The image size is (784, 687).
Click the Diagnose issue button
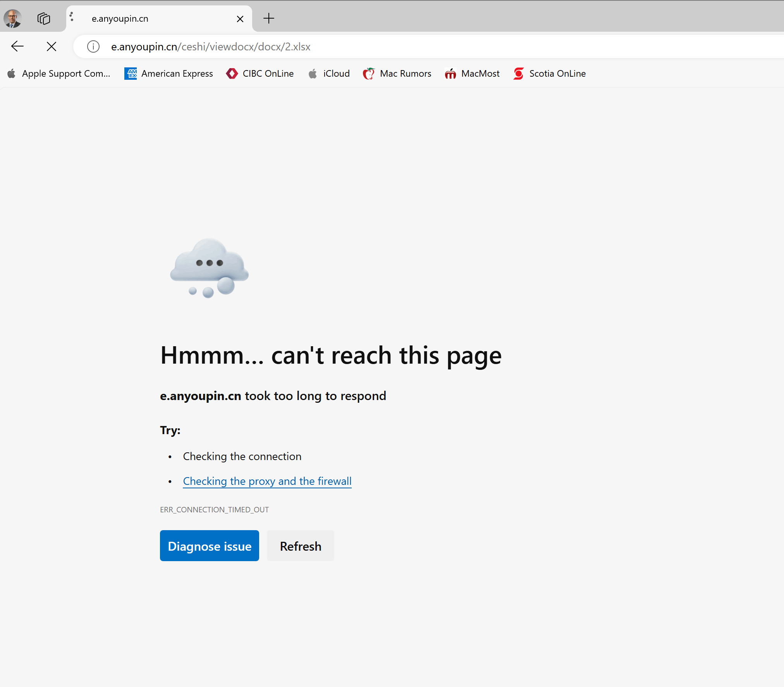click(x=209, y=546)
